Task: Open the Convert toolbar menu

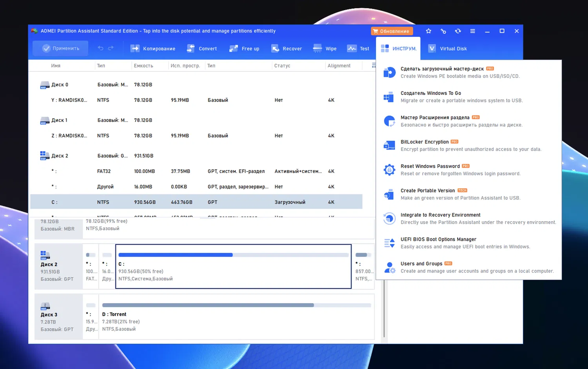Action: tap(202, 49)
